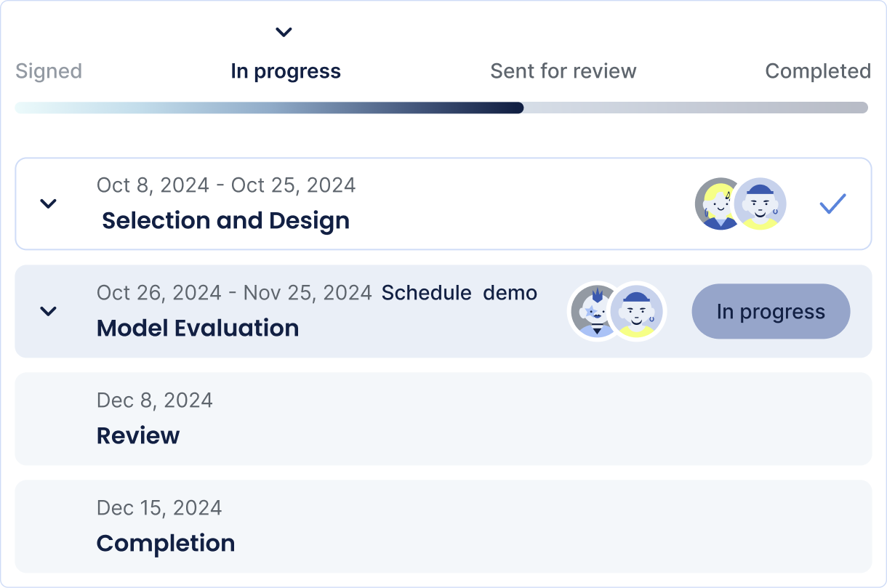Click the Oct 8 – Oct 25 date range
Viewport: 887px width, 588px height.
coord(226,185)
